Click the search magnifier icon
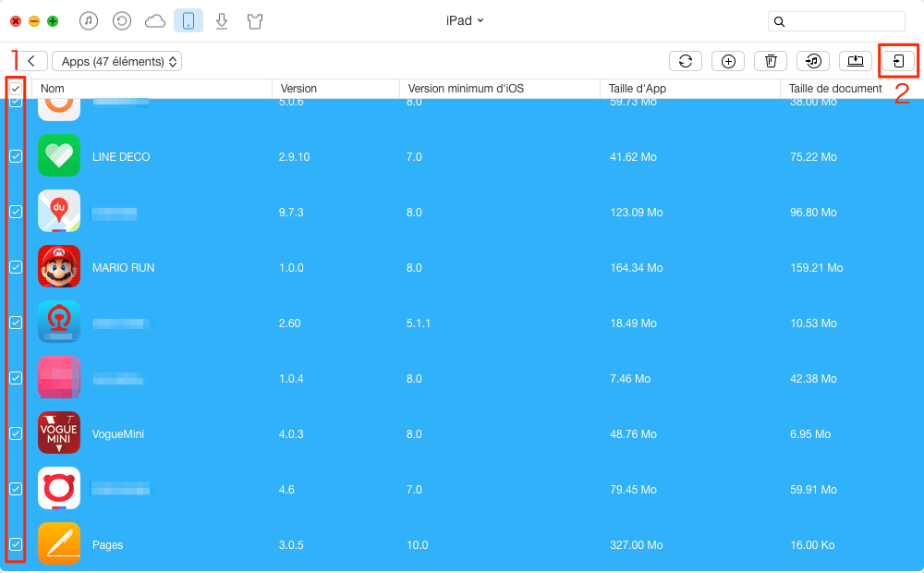 (x=779, y=22)
